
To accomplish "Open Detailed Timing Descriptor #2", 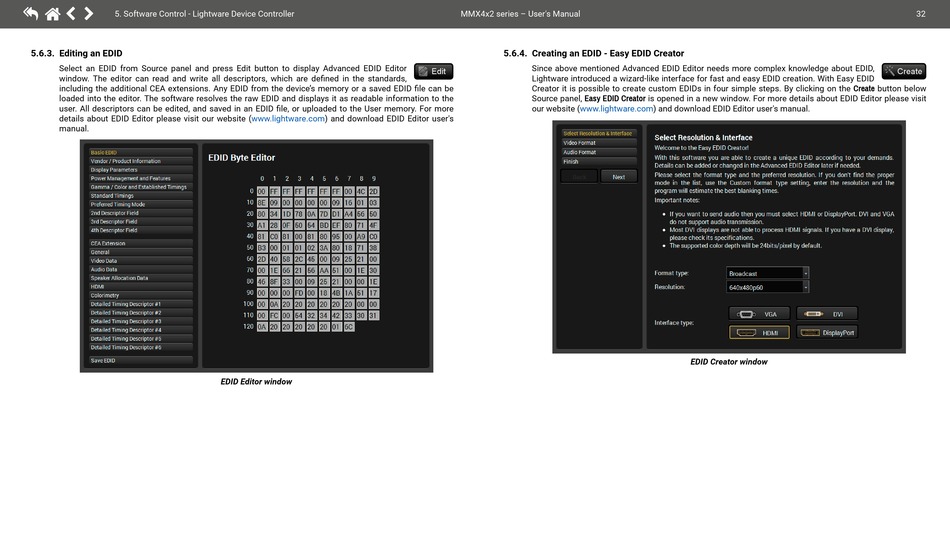I will coord(141,313).
